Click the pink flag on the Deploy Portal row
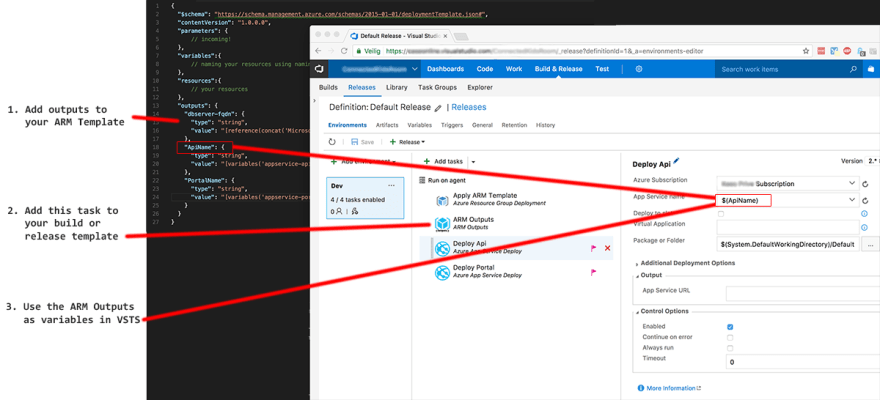 pos(593,272)
